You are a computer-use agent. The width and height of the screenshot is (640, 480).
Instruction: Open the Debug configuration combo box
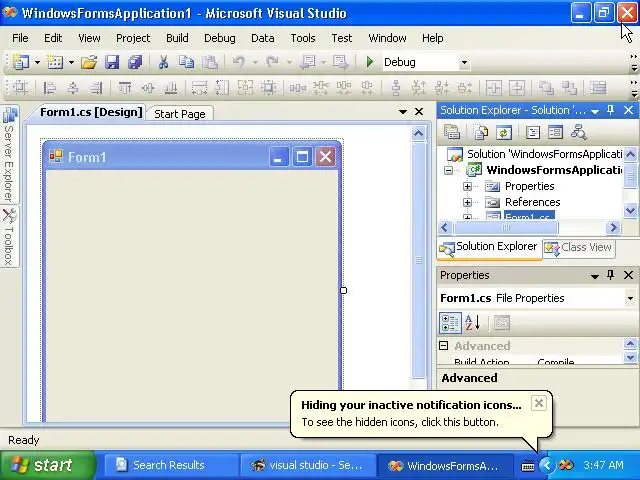(x=426, y=62)
